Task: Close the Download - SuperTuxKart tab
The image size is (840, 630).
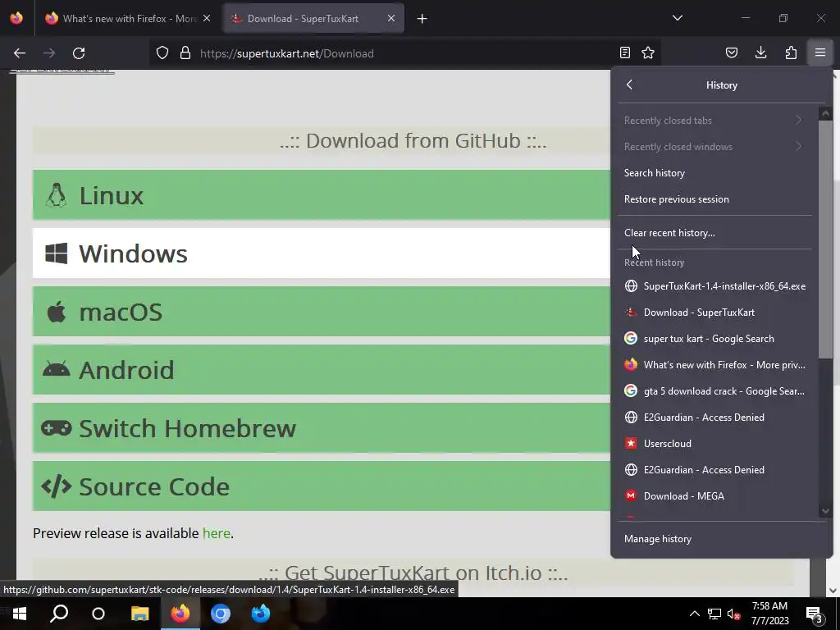Action: (x=391, y=18)
